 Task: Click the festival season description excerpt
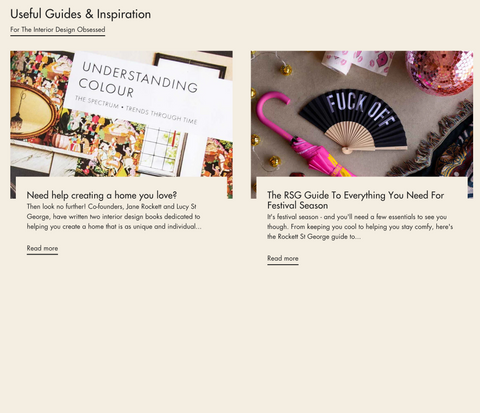tap(360, 227)
